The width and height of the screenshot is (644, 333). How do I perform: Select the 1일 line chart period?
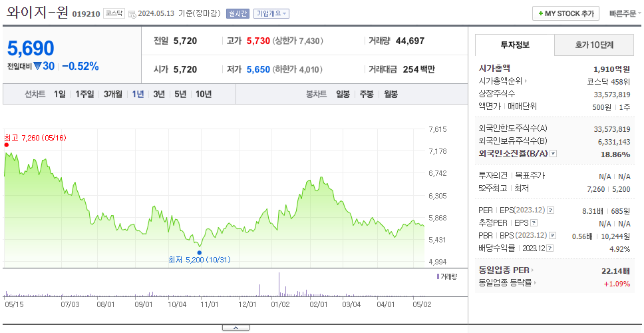[60, 94]
